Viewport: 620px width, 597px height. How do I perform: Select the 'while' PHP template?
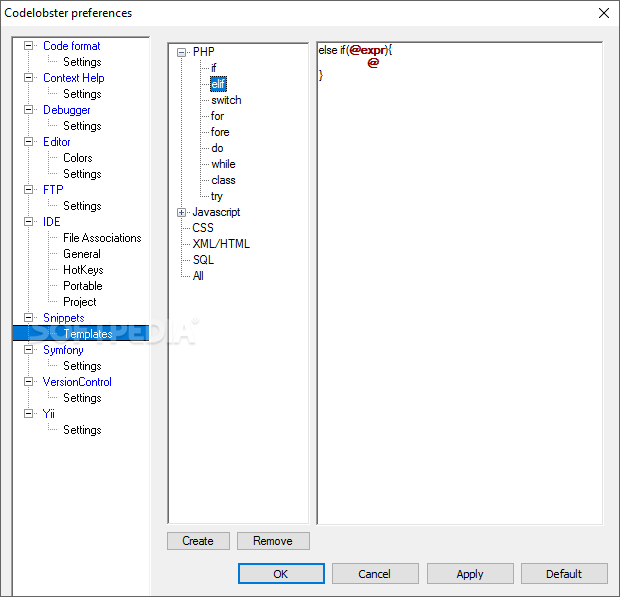coord(223,164)
